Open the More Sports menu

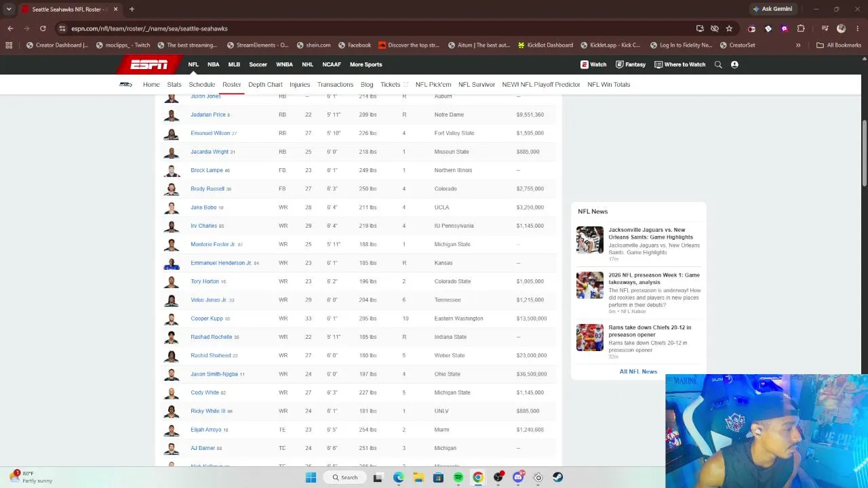tap(366, 64)
